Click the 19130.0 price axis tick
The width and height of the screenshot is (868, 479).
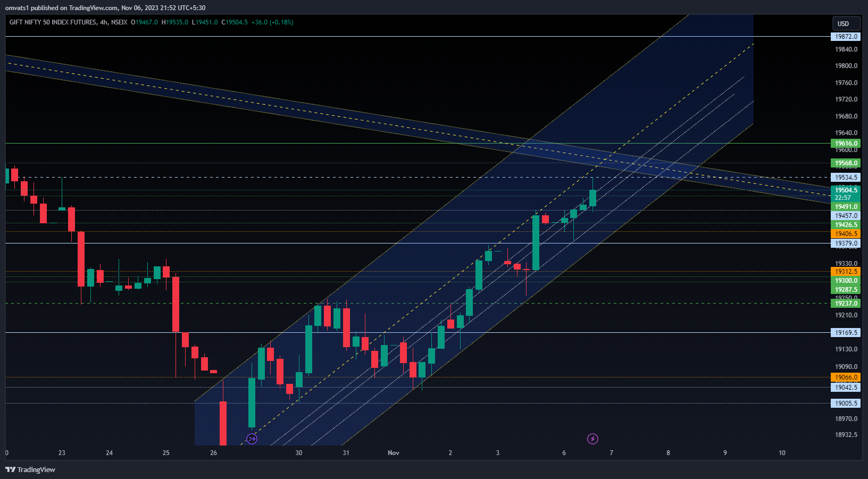pyautogui.click(x=846, y=349)
